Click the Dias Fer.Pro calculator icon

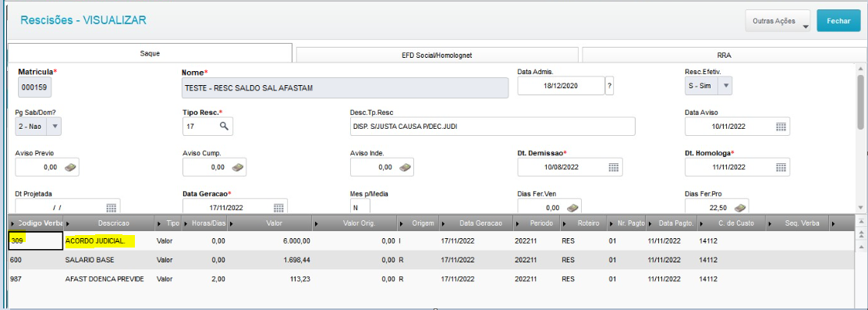click(x=739, y=208)
